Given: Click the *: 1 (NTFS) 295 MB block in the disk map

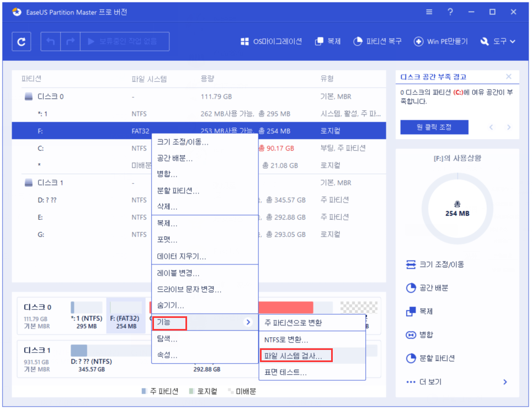Looking at the screenshot, I should coord(87,316).
